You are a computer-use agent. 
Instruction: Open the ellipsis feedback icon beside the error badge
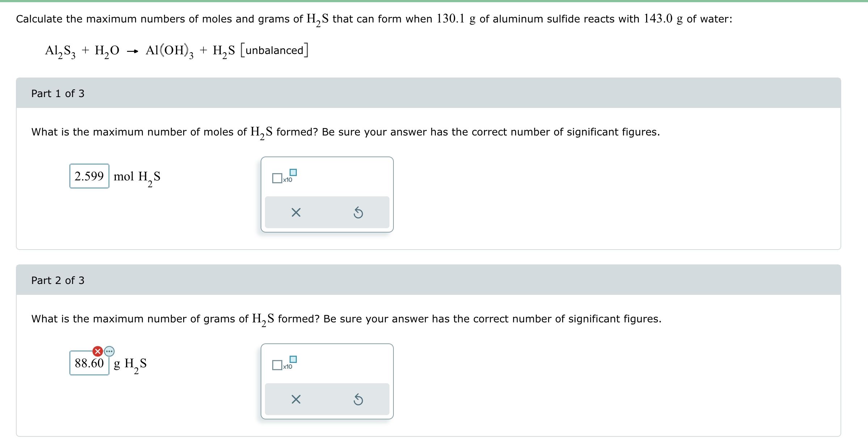[x=109, y=351]
